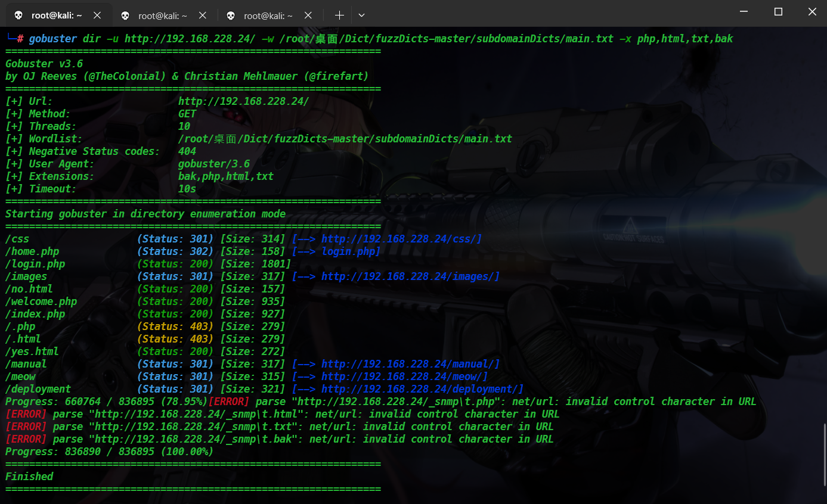Click the /manual result entry
This screenshot has height=504, width=827.
[26, 364]
